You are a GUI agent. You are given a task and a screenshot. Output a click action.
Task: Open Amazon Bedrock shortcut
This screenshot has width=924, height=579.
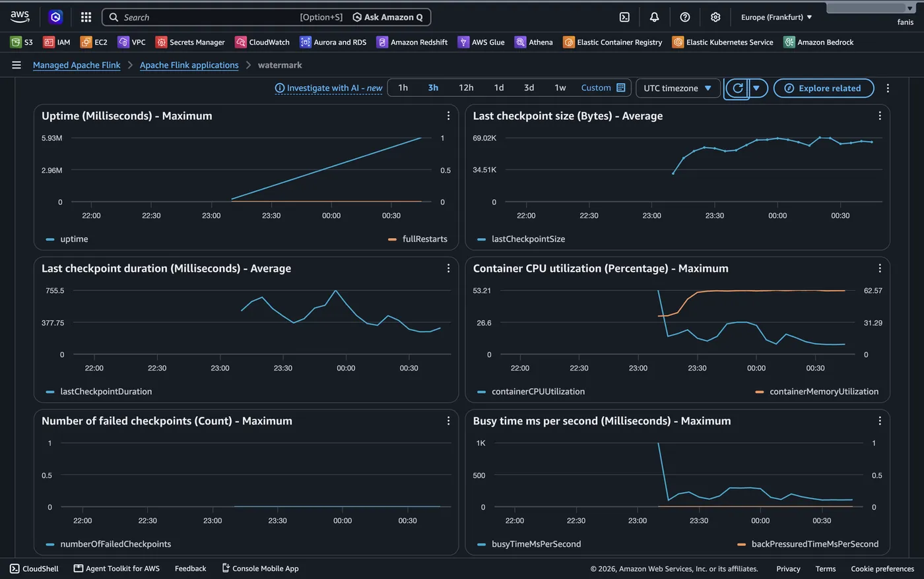tap(818, 42)
